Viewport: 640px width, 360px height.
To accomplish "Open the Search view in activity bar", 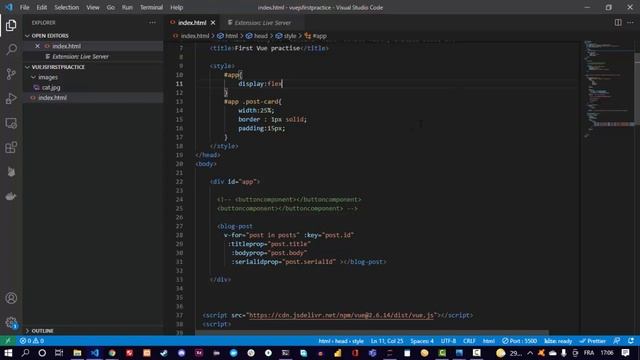I will 11,49.
